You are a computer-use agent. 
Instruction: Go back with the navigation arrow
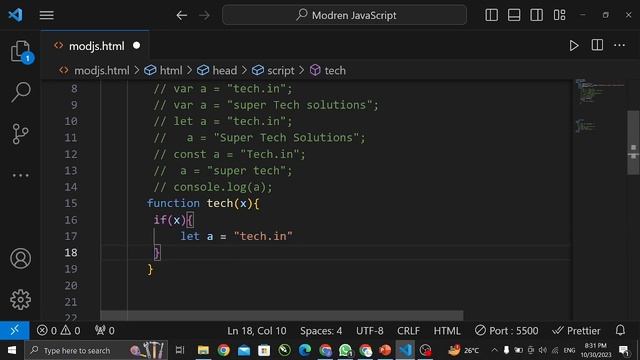[x=182, y=16]
